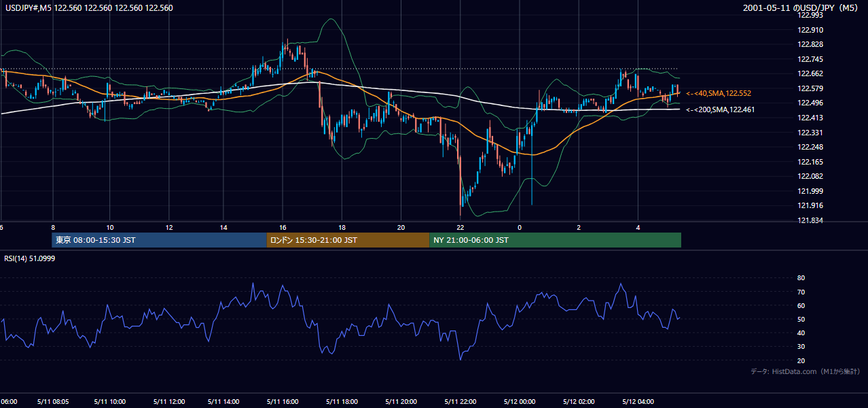The image size is (868, 408).
Task: Click price axis value 122.993
Action: (810, 15)
